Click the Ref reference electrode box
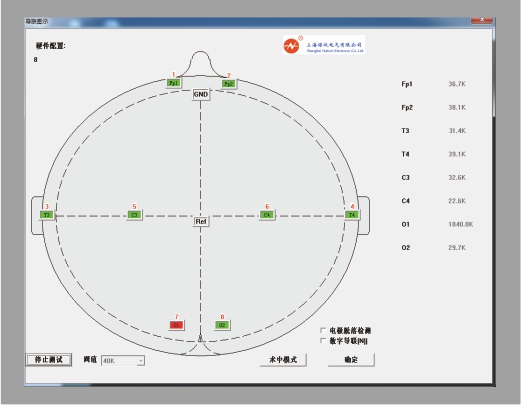This screenshot has width=521, height=405. (x=201, y=221)
